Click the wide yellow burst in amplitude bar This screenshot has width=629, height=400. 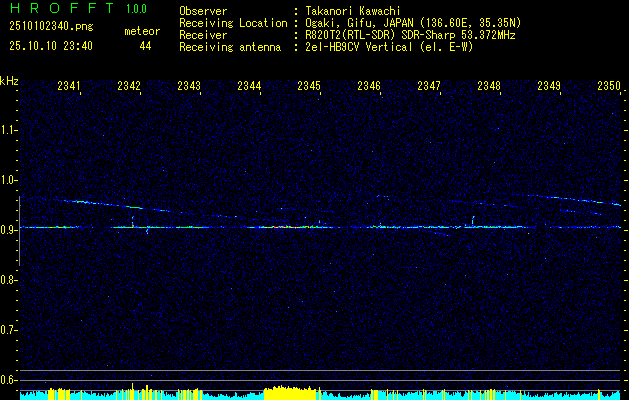coord(290,392)
